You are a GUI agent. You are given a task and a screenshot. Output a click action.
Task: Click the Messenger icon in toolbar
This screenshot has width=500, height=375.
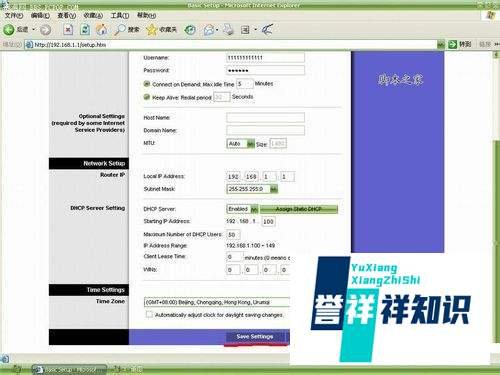pos(267,30)
